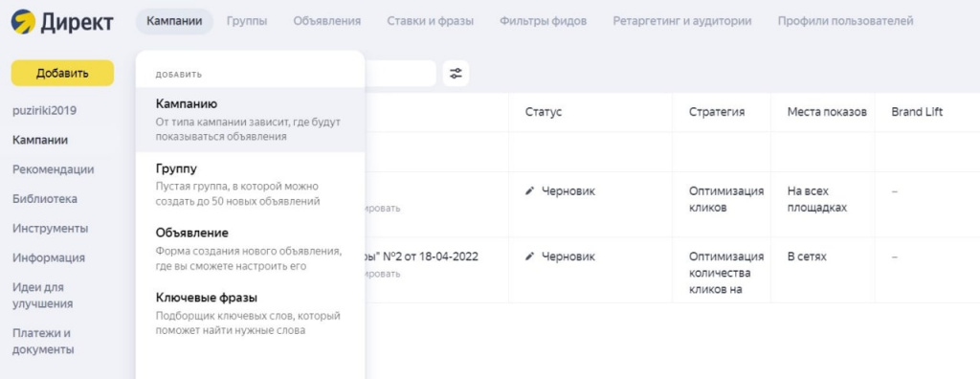Click pencil icon beside second Черновик status
Screen dimensions: 980x379
click(x=530, y=256)
